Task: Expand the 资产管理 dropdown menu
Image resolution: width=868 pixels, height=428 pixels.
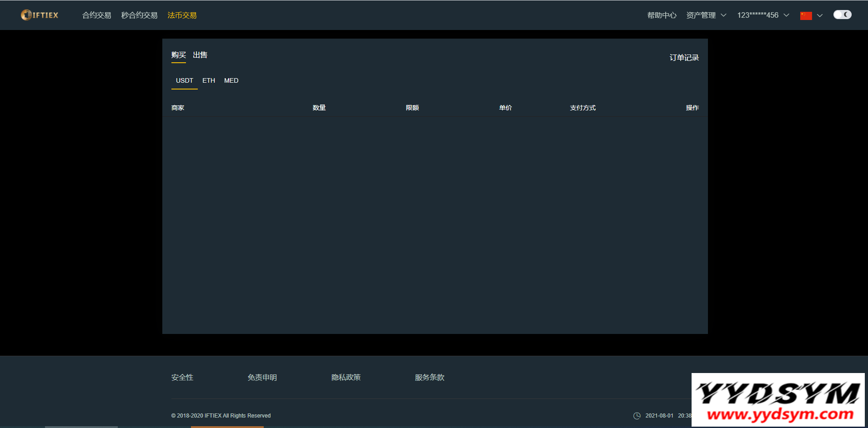Action: pyautogui.click(x=706, y=15)
